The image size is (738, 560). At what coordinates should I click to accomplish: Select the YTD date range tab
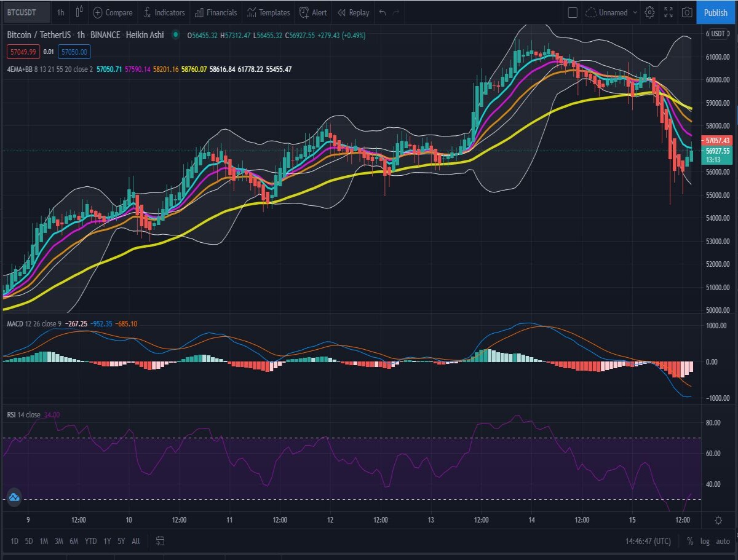pos(90,542)
